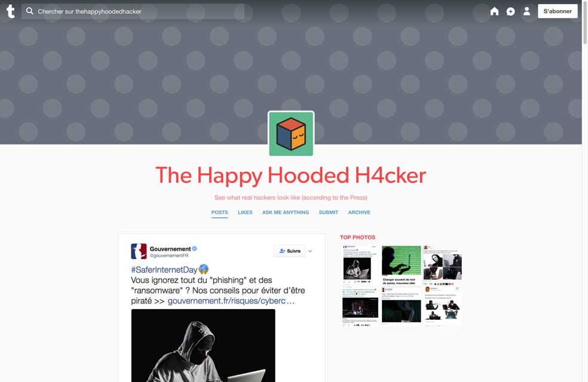The height and width of the screenshot is (382, 588).
Task: Click the S'abonner button
Action: coord(558,11)
